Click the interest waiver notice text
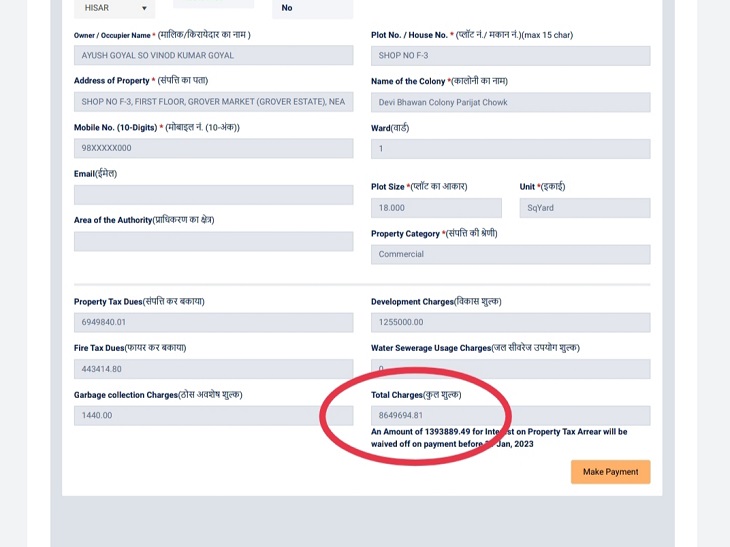Viewport: 730px width, 547px height. click(499, 438)
